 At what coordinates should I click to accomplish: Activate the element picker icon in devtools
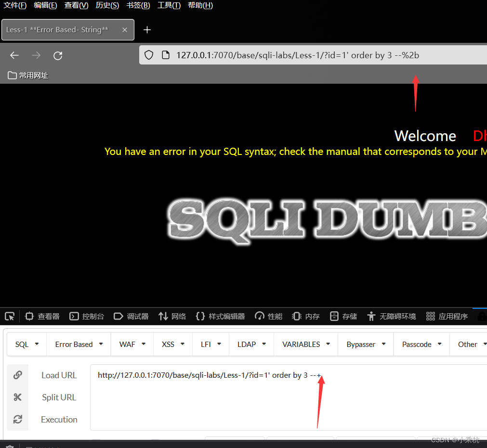click(10, 317)
